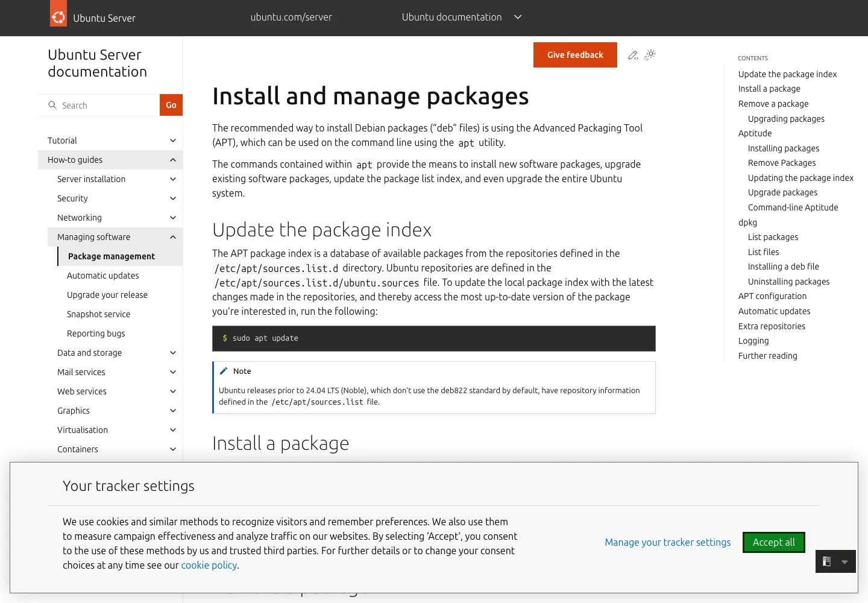868x603 pixels.
Task: Click the book icon in the floating version widget
Action: [x=827, y=561]
